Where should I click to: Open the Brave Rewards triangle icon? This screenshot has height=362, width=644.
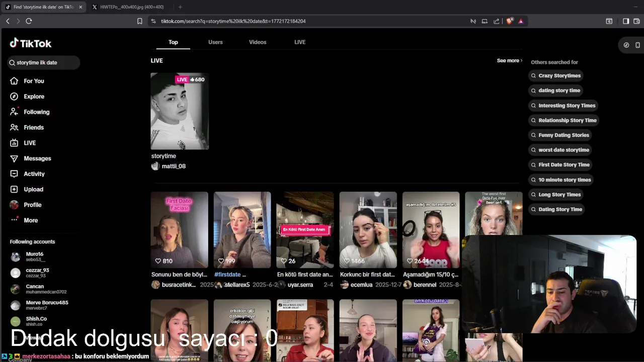tap(521, 21)
